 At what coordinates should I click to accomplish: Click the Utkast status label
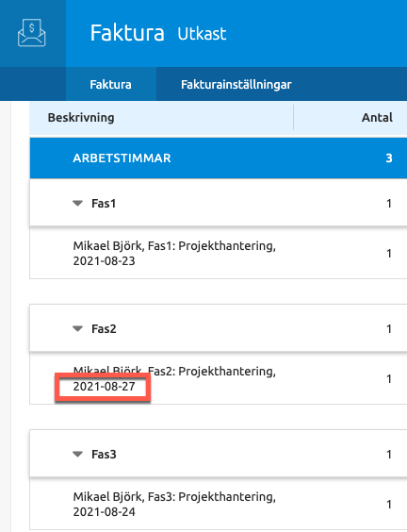click(x=202, y=34)
